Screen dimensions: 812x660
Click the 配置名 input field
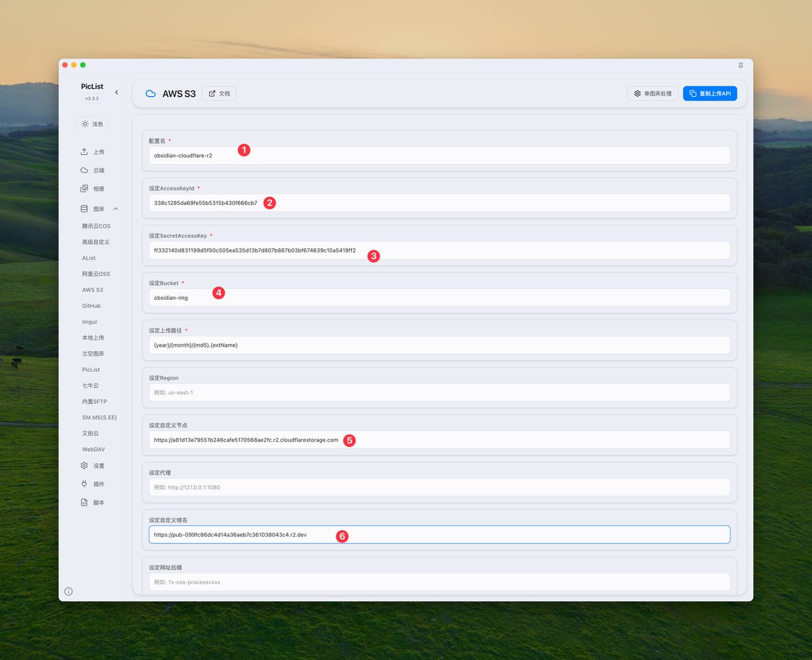point(439,156)
